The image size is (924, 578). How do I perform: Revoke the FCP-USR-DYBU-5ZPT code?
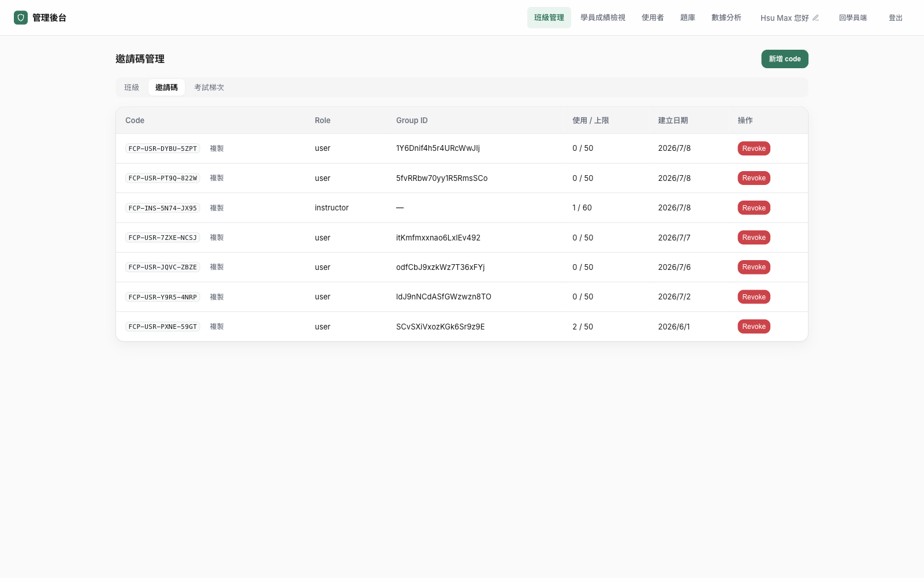coord(754,149)
